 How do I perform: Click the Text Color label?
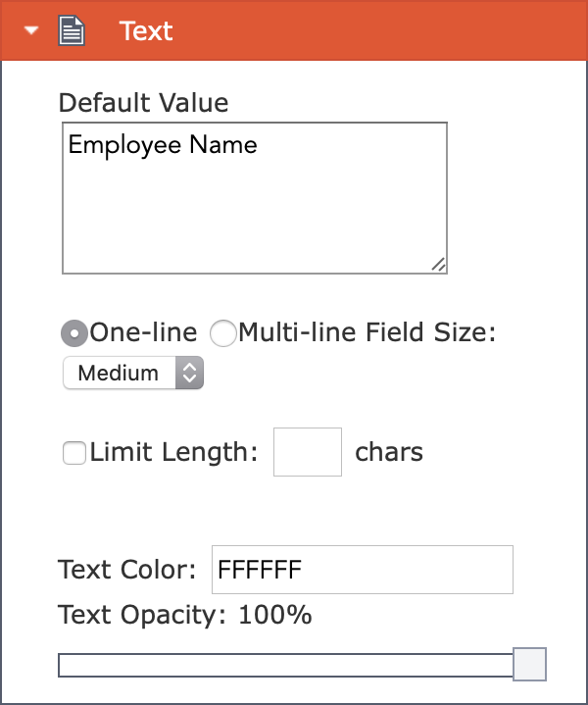[127, 570]
